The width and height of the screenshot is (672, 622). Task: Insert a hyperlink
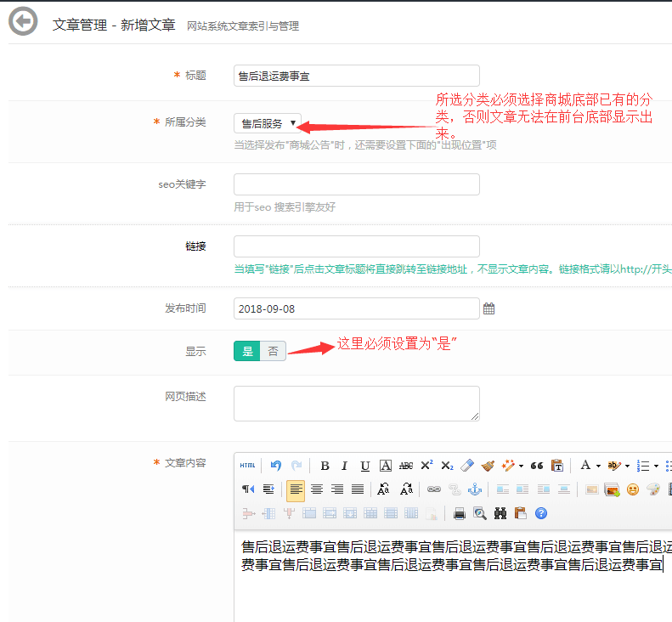[434, 489]
